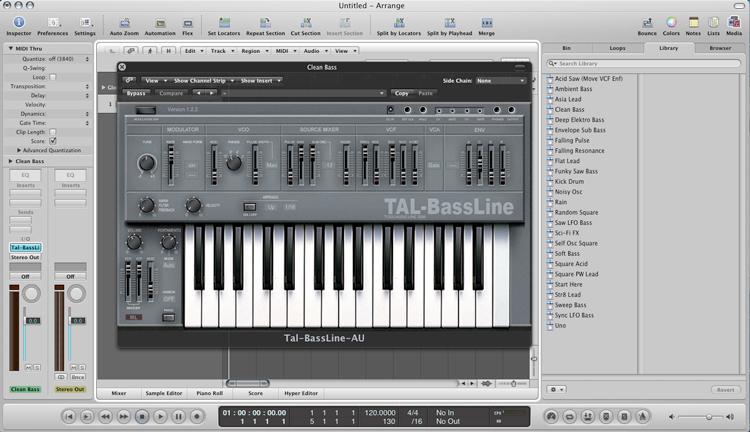Open the Notes toolbar icon
Screen dimensions: 750x432
point(693,22)
